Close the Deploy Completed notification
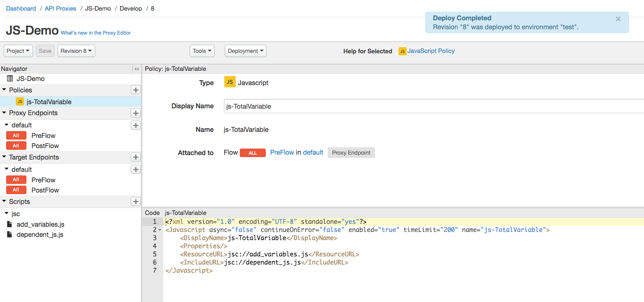Image resolution: width=644 pixels, height=302 pixels. [618, 19]
